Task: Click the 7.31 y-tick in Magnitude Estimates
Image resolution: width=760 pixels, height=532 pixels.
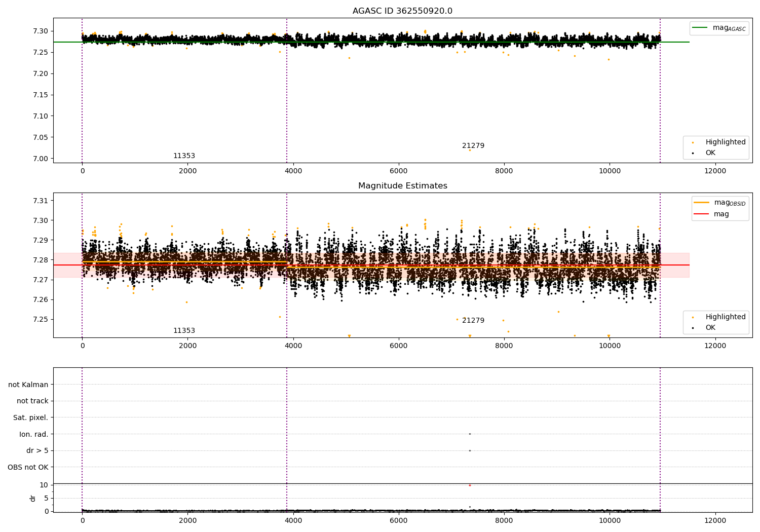Action: (40, 201)
